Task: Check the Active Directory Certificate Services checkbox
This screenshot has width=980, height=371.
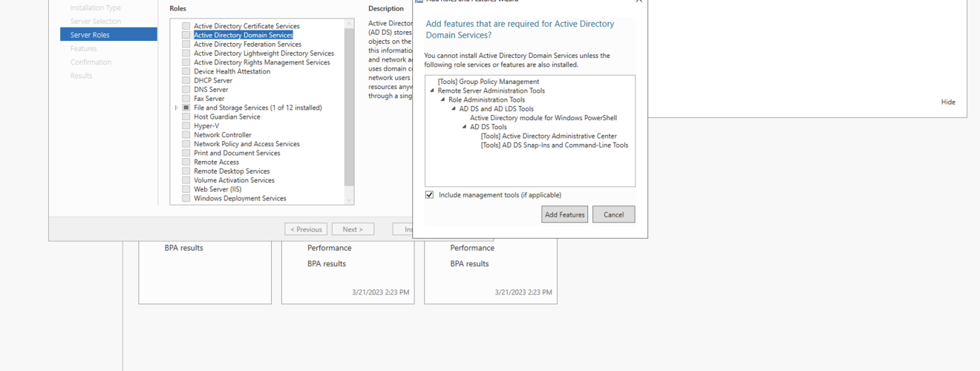Action: [186, 26]
